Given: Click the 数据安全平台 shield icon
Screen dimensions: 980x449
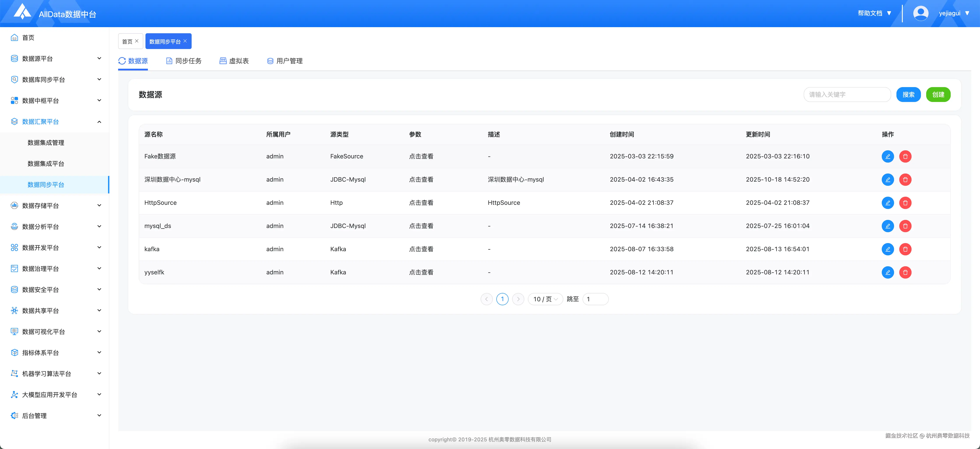Looking at the screenshot, I should point(14,289).
